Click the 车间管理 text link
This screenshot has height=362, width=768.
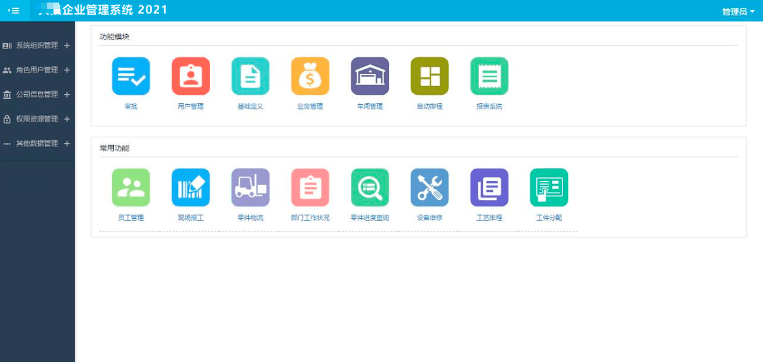coord(370,106)
